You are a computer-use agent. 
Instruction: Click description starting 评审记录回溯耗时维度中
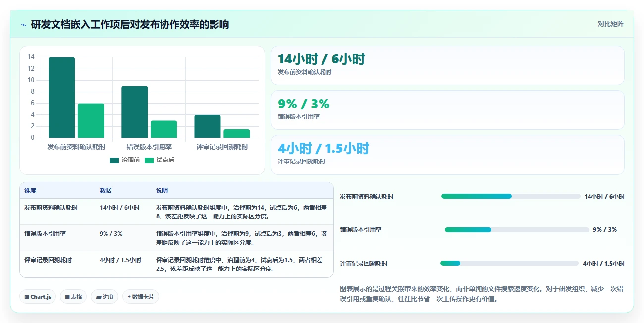coord(240,265)
